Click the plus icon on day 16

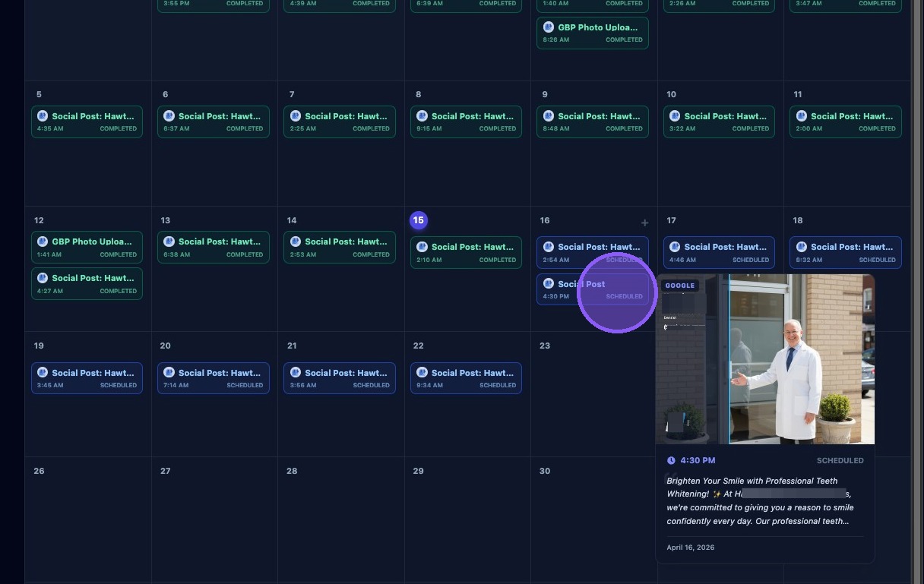pyautogui.click(x=644, y=223)
